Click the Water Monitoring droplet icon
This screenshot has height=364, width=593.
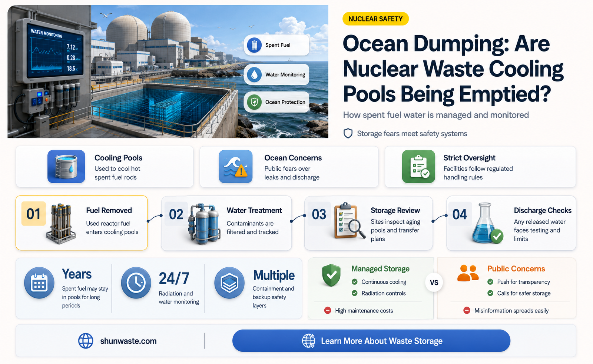click(254, 74)
